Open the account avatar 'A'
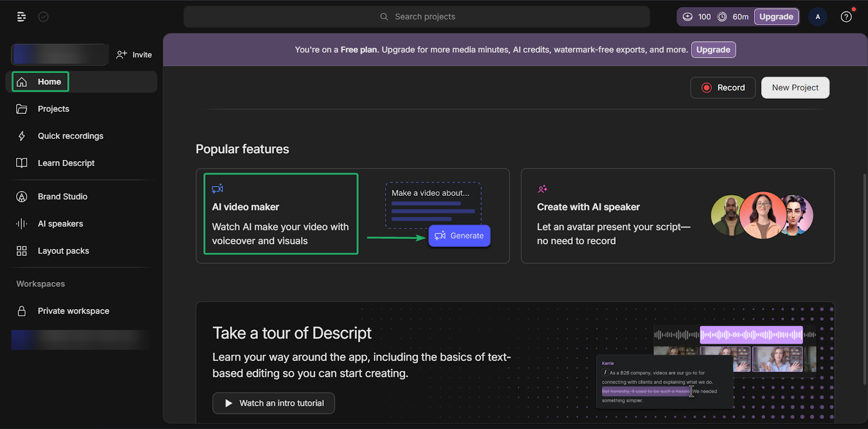The image size is (868, 429). click(818, 17)
